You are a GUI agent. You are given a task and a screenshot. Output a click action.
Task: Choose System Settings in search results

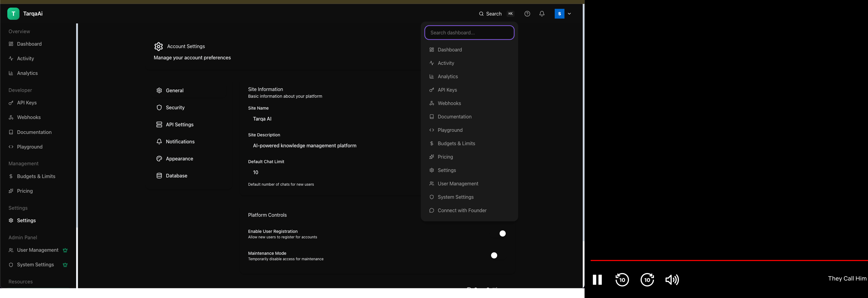point(469,197)
